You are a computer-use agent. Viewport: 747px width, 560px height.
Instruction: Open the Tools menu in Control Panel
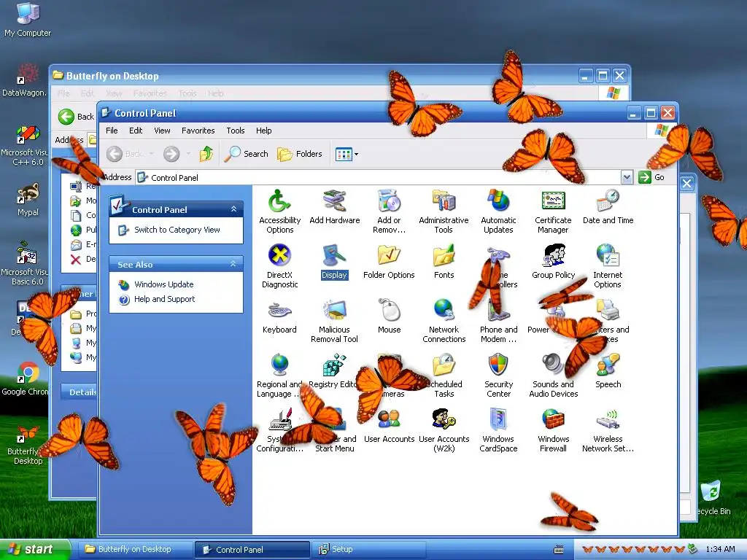click(x=236, y=131)
